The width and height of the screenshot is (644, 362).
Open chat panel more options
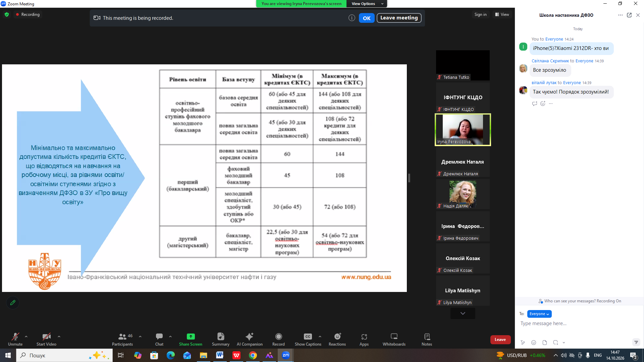620,15
